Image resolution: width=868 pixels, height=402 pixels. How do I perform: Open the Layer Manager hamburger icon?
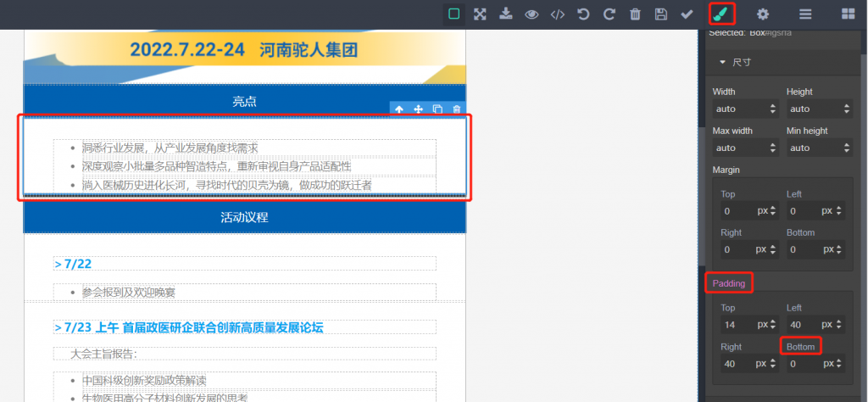805,14
